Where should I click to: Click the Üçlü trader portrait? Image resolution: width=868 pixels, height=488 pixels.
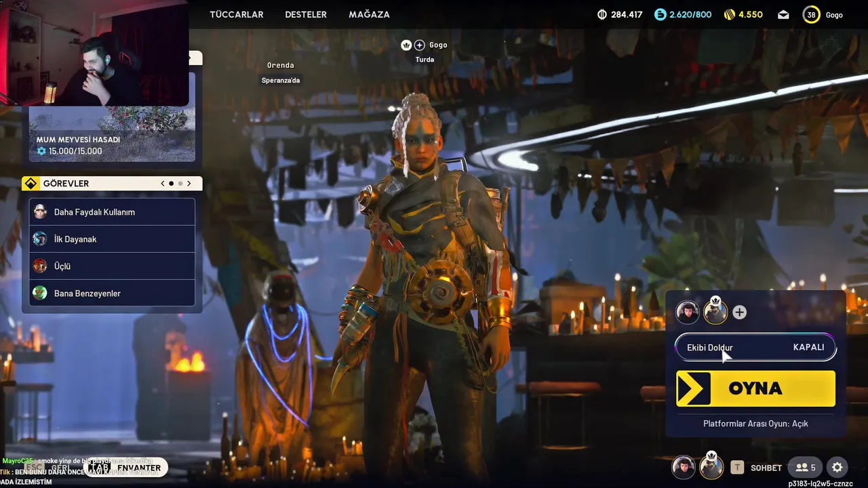coord(40,266)
